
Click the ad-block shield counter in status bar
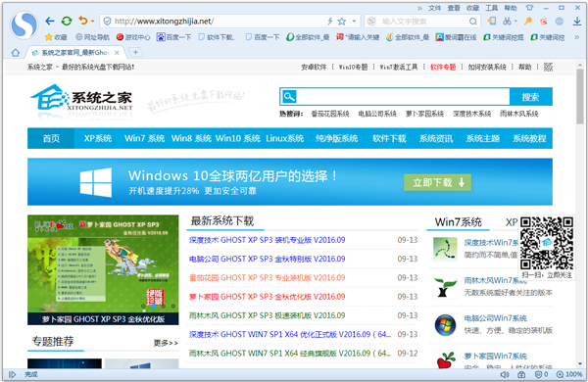click(541, 374)
